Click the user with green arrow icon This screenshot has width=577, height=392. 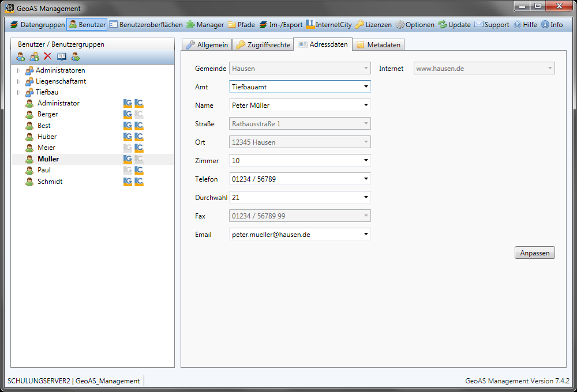[x=76, y=56]
